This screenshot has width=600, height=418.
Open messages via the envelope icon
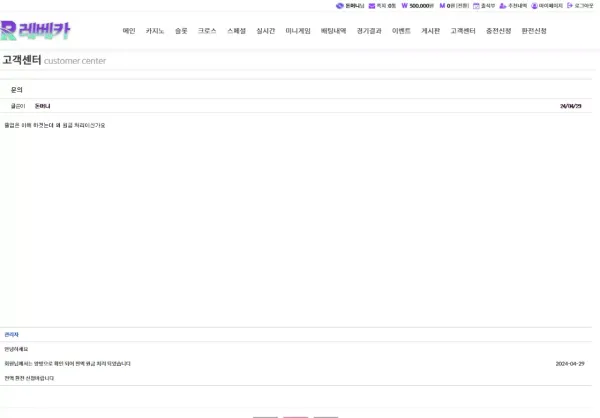tap(372, 6)
